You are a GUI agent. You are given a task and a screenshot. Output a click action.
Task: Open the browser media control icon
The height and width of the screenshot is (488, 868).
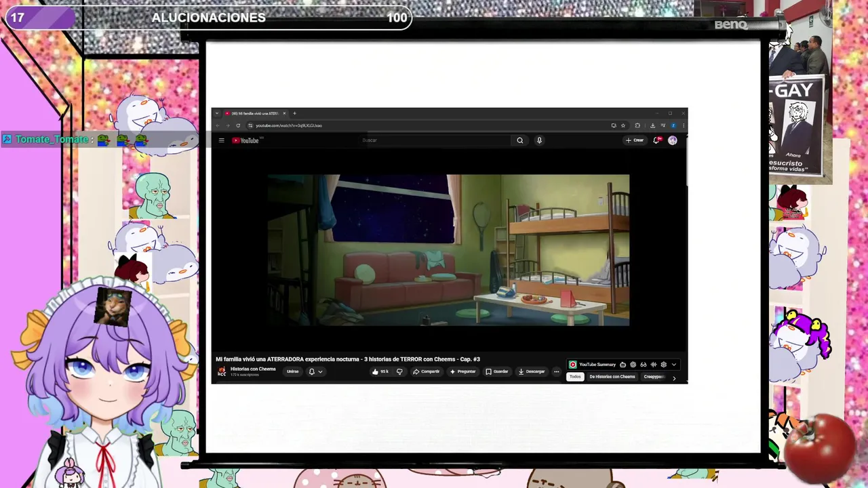(663, 125)
